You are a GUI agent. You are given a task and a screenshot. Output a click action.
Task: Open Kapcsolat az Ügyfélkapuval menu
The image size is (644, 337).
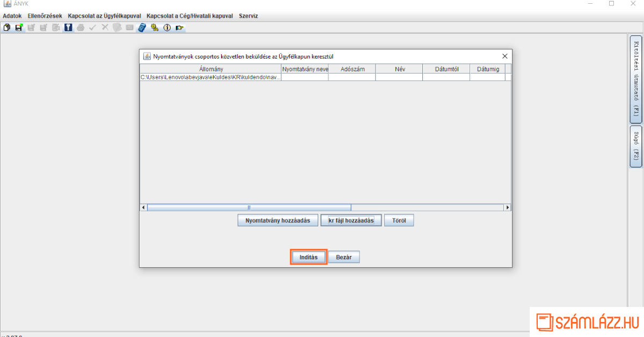[x=104, y=16]
